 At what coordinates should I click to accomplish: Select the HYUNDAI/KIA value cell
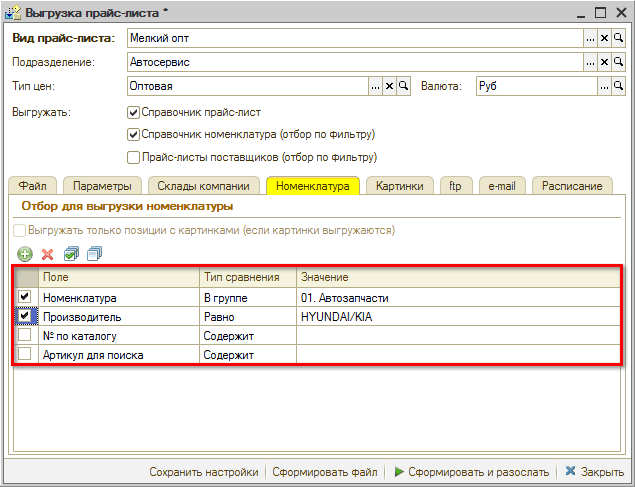[x=458, y=317]
